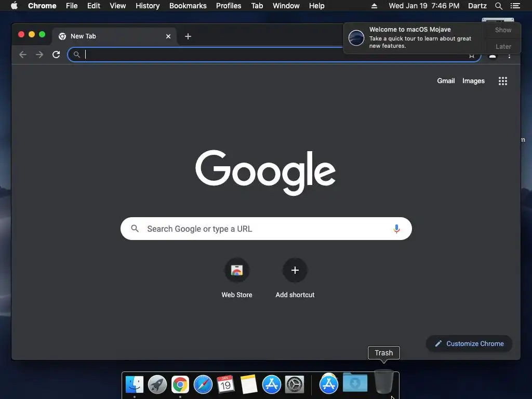
Task: Click Show on the Mojave notification
Action: point(503,30)
